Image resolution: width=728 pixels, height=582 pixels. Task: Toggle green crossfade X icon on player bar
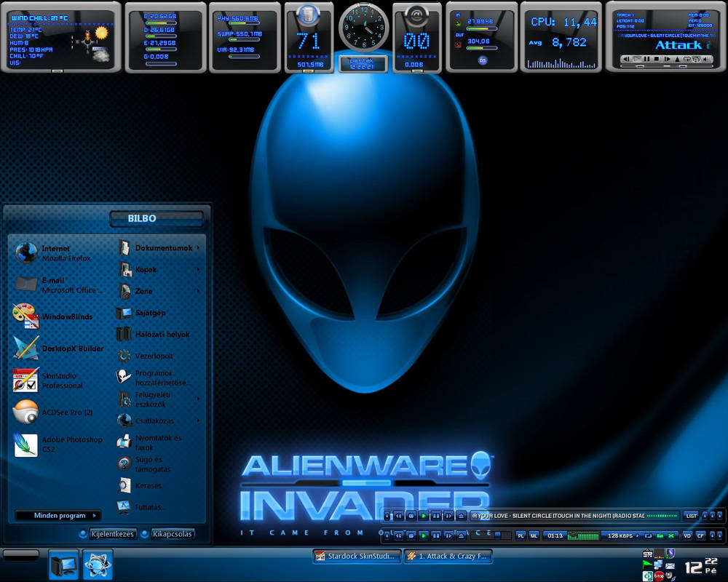671,535
